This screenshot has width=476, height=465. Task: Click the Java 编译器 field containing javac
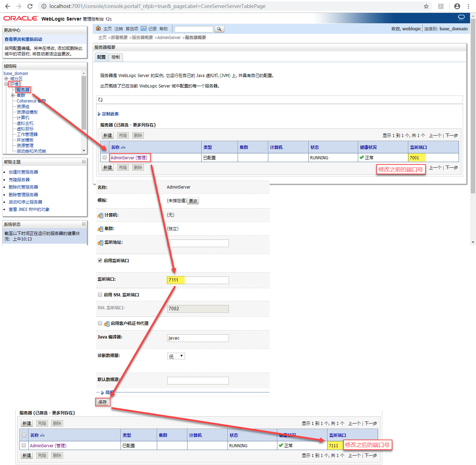[x=198, y=338]
